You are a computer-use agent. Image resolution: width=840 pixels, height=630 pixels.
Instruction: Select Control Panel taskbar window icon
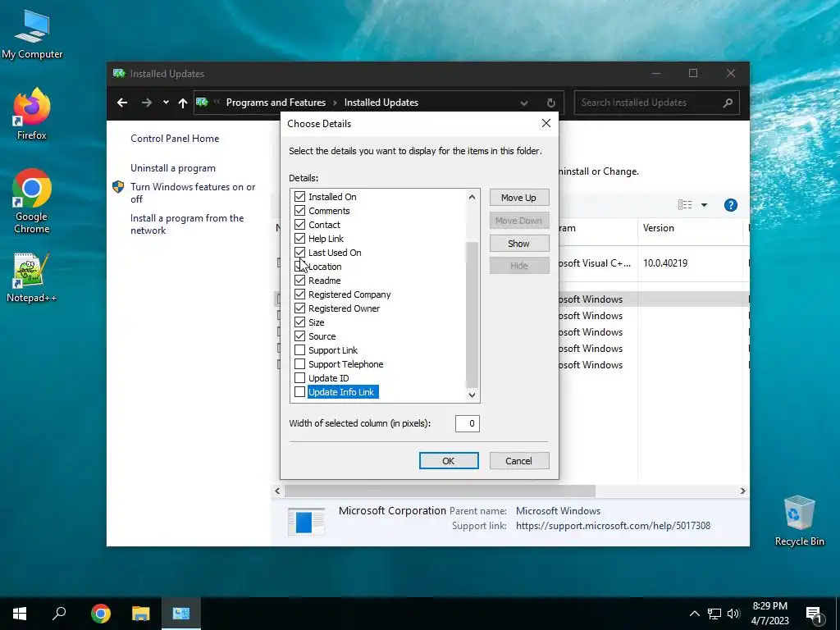(181, 614)
